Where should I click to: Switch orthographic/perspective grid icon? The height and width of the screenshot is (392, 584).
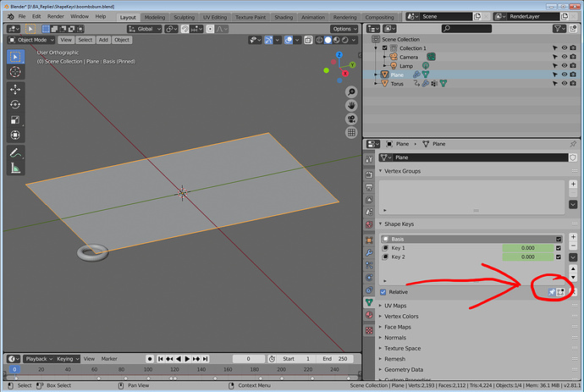click(x=351, y=133)
